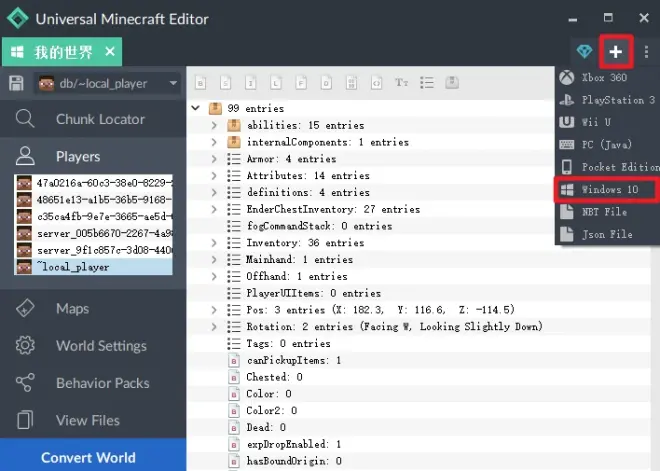660x471 pixels.
Task: Add a Long tag from toolbar
Action: (276, 82)
